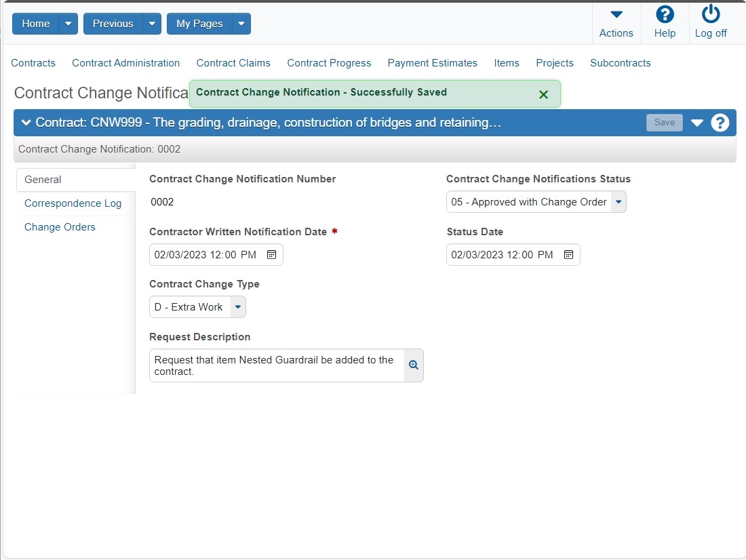Click the Contract CNW999 title text

click(x=269, y=123)
